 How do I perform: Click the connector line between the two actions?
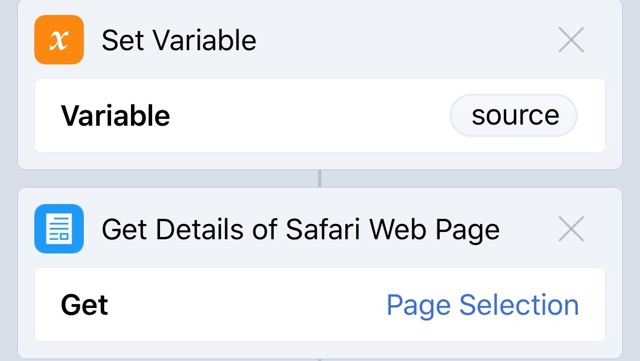coord(320,178)
